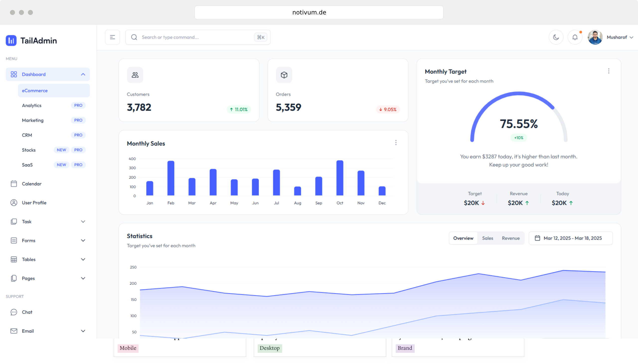This screenshot has width=638, height=364.
Task: Click the User Profile sidebar icon
Action: pyautogui.click(x=14, y=203)
